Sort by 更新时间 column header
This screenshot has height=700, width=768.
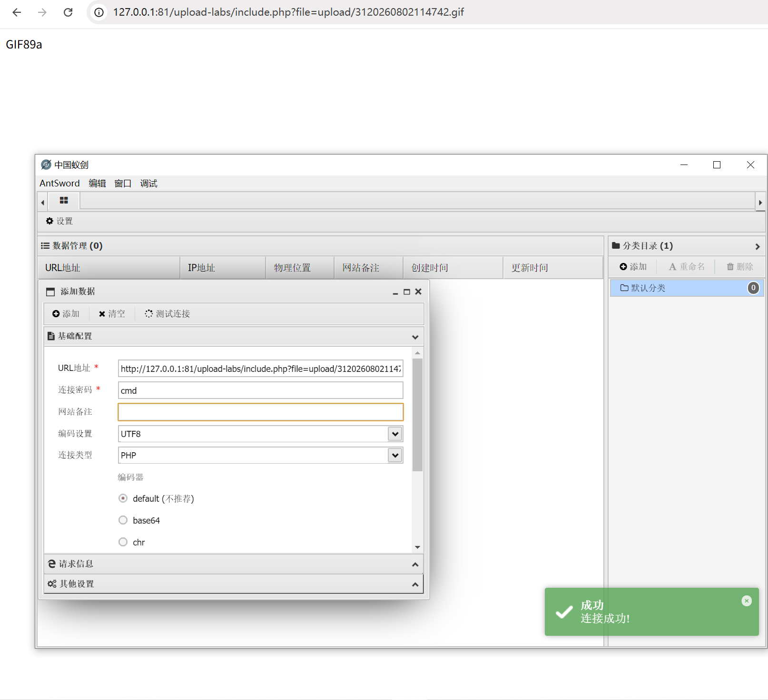point(553,268)
